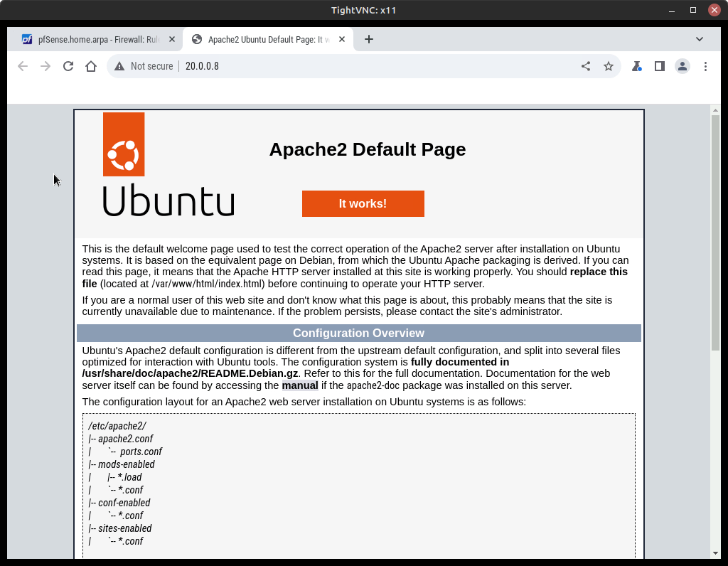The height and width of the screenshot is (566, 728).
Task: Close the pfSense Firewall tab
Action: coord(172,40)
